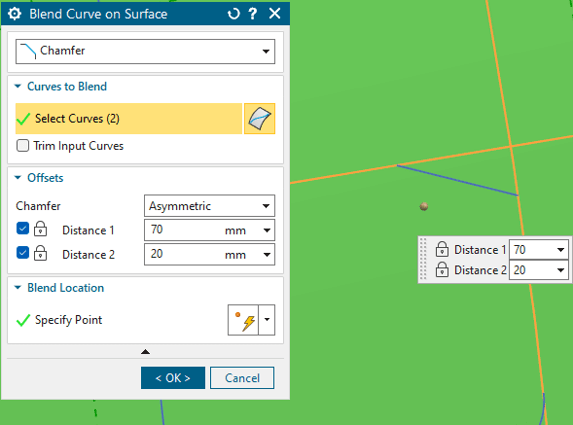The width and height of the screenshot is (573, 425).
Task: Open the dialog settings gear icon
Action: [15, 14]
